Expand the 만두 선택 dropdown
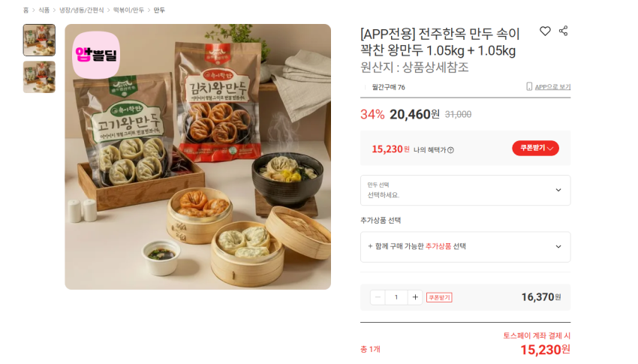 465,191
